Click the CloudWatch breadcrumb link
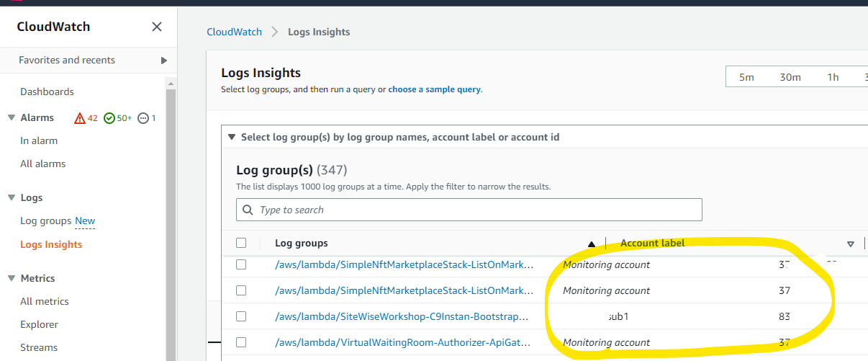The width and height of the screenshot is (868, 361). [234, 32]
